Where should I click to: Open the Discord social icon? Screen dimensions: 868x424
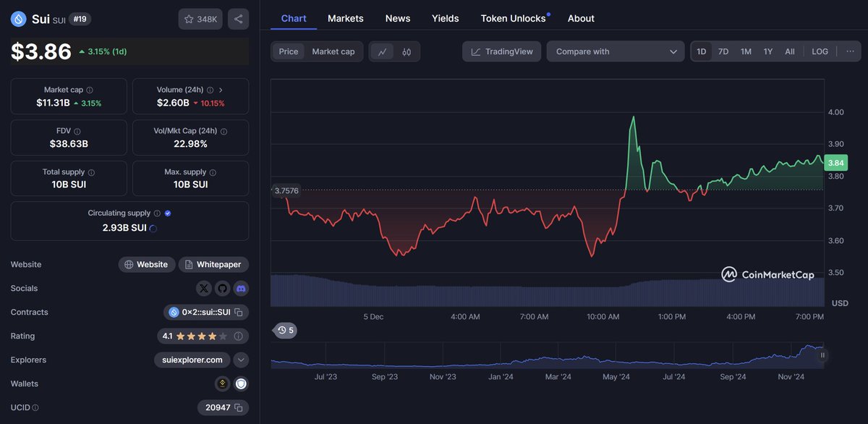click(x=241, y=288)
